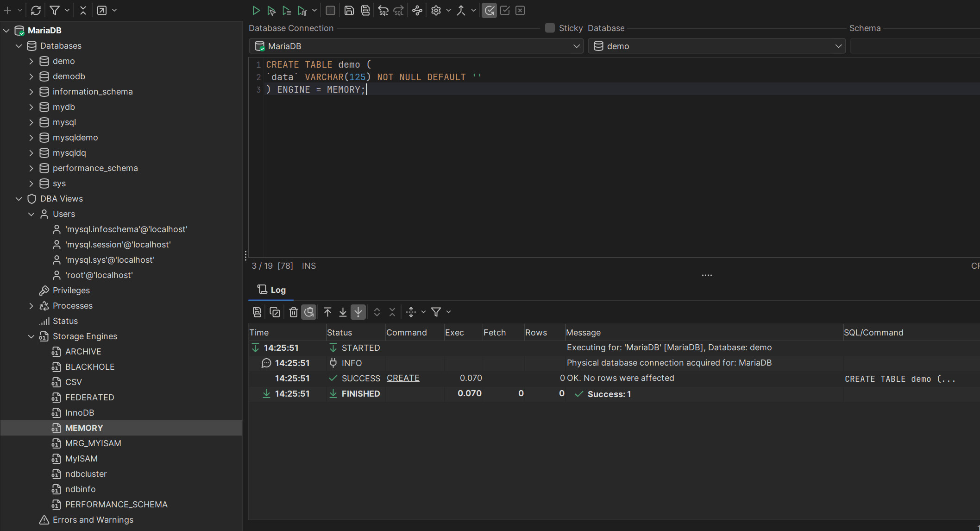Screen dimensions: 980x531
Task: Collapse the Users node
Action: coord(31,214)
